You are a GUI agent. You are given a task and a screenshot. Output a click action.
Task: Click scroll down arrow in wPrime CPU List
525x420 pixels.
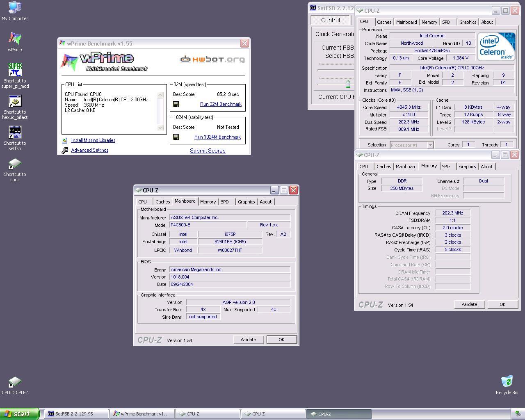coord(160,128)
